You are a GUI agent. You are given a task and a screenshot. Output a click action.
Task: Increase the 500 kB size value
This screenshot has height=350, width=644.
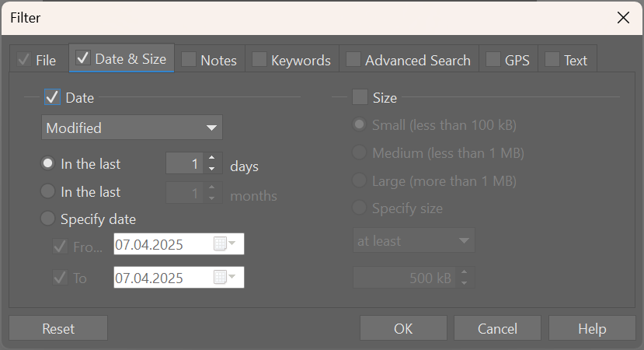coord(464,272)
